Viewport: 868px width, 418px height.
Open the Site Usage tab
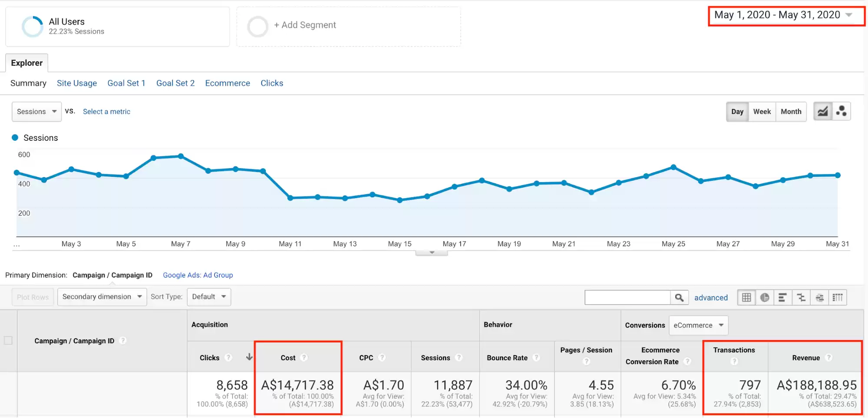(x=77, y=83)
